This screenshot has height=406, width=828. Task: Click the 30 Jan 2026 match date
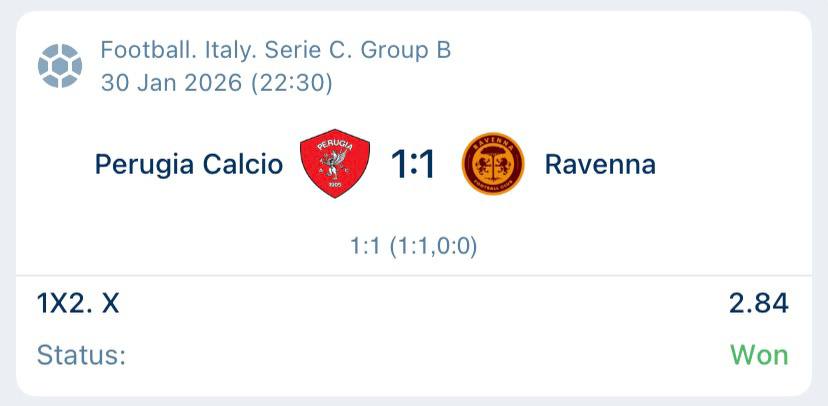172,83
